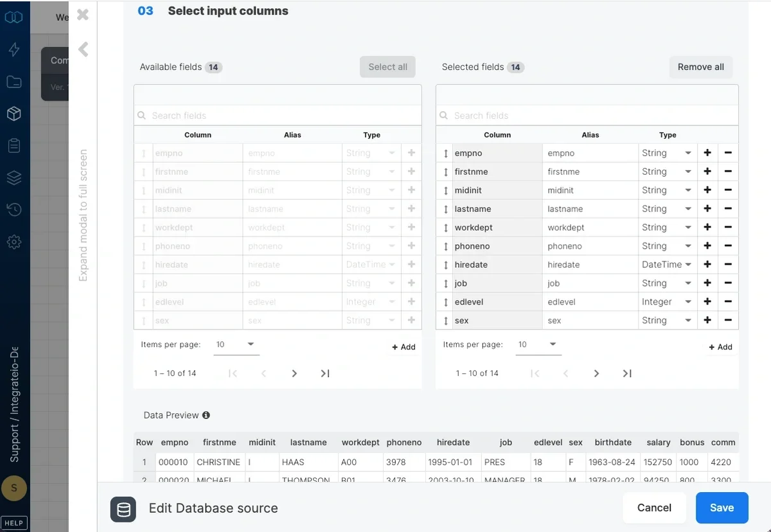
Task: Remove the sex field using its minus icon
Action: pos(729,320)
